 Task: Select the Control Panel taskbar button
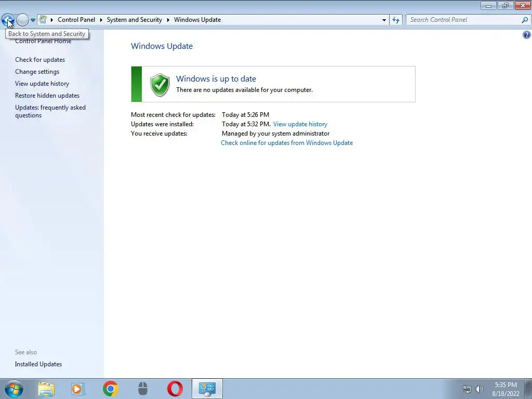(x=207, y=389)
